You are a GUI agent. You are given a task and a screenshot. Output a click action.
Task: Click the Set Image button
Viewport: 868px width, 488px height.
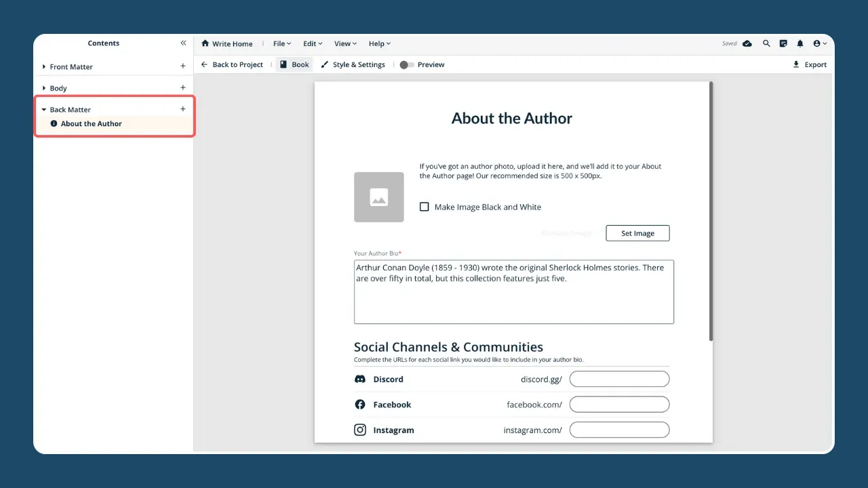pos(637,232)
